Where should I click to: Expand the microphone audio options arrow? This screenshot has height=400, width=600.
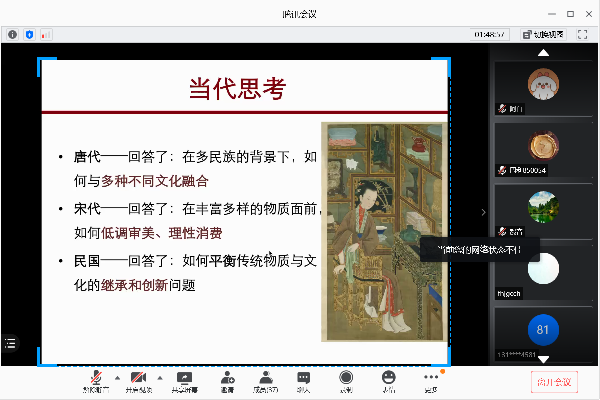tap(115, 377)
